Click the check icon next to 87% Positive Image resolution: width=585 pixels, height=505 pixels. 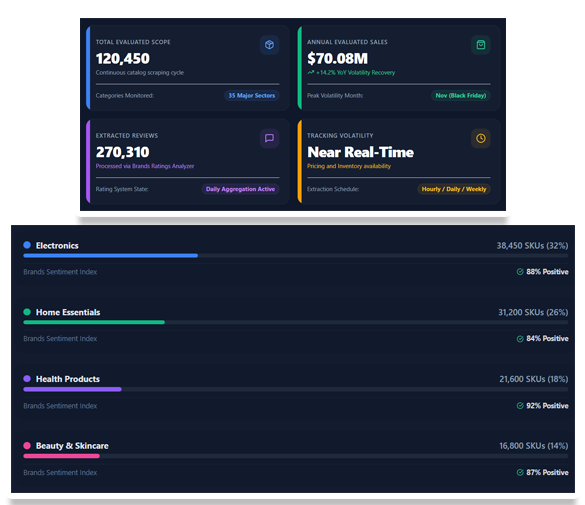(520, 473)
